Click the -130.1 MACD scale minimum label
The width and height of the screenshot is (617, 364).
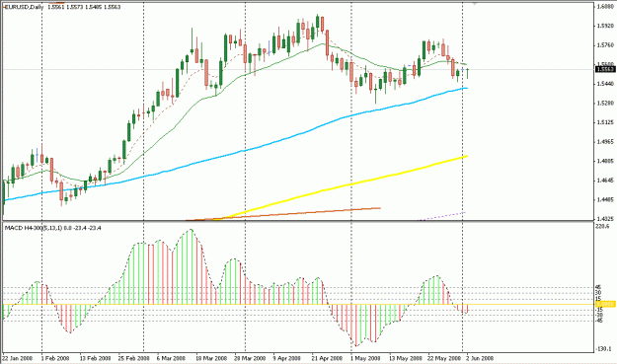(604, 349)
